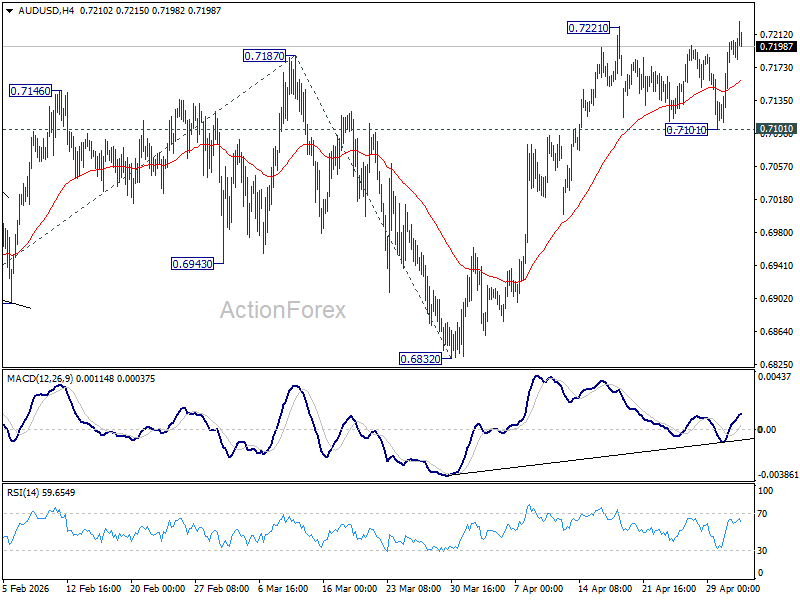Select the 0.71870 price label
The height and width of the screenshot is (600, 800).
coord(265,56)
